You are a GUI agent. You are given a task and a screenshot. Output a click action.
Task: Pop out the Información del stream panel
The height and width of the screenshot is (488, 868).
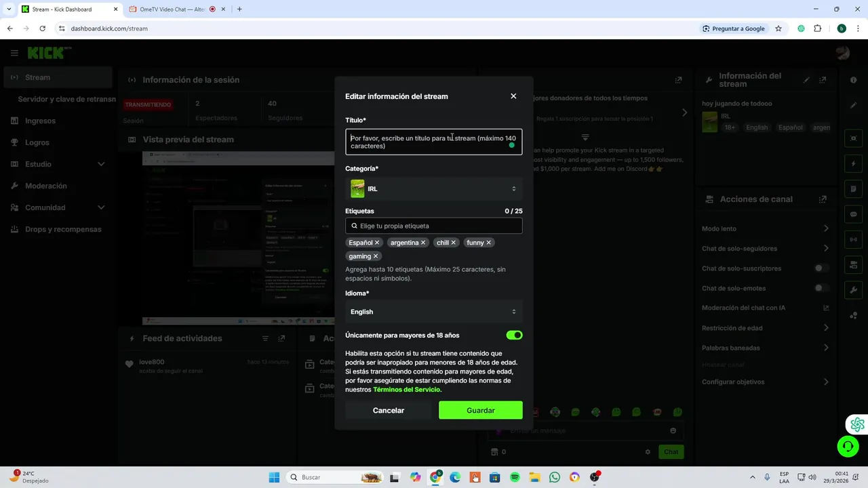pos(823,80)
